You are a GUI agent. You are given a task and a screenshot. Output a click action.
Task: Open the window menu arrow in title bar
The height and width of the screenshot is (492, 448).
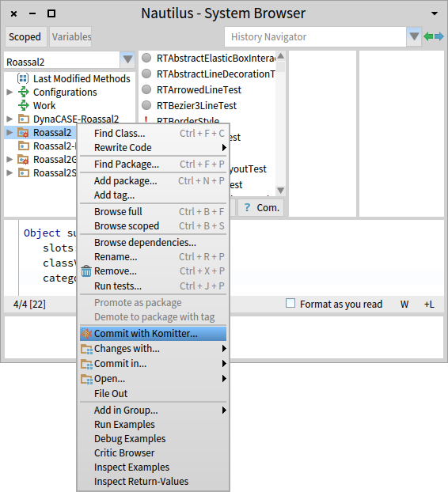[435, 13]
